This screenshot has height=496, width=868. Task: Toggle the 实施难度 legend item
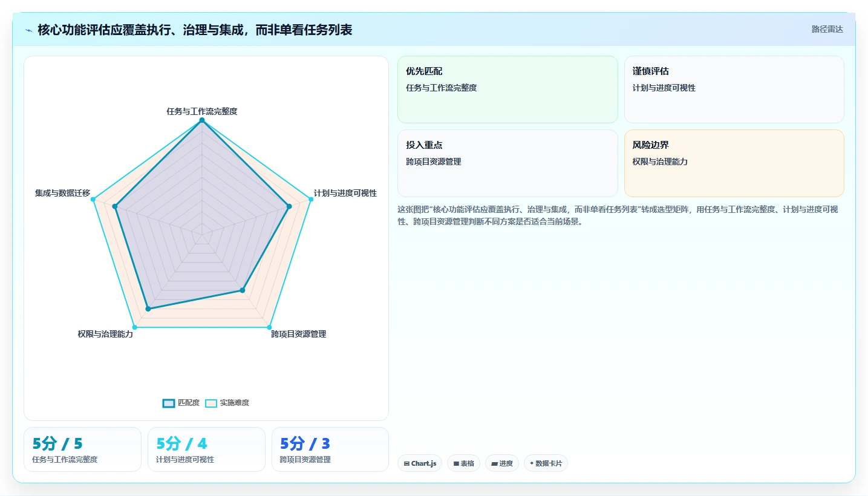click(227, 403)
